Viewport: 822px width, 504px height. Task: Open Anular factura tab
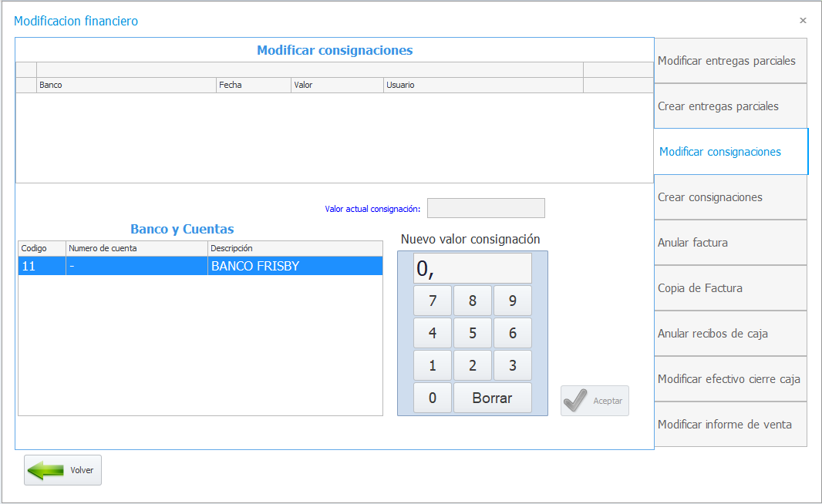[730, 243]
